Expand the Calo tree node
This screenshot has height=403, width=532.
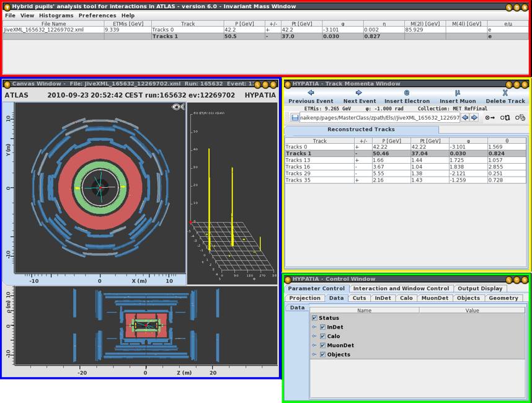coord(314,337)
